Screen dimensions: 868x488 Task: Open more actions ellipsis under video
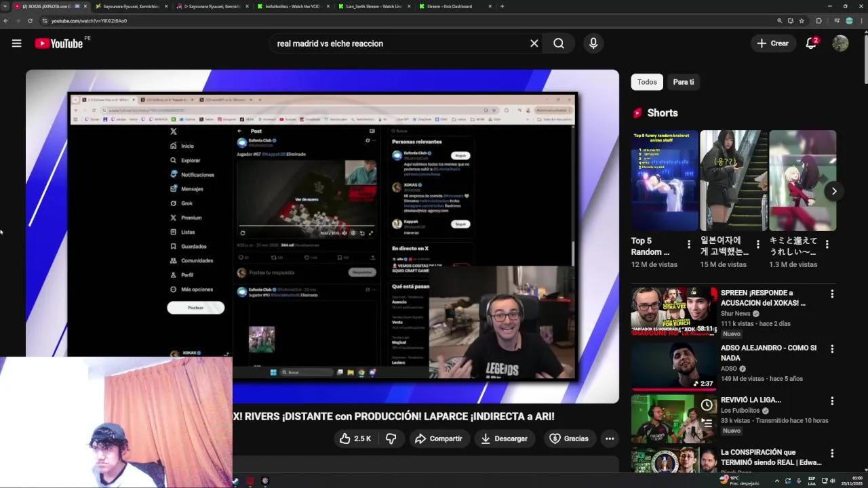[610, 439]
